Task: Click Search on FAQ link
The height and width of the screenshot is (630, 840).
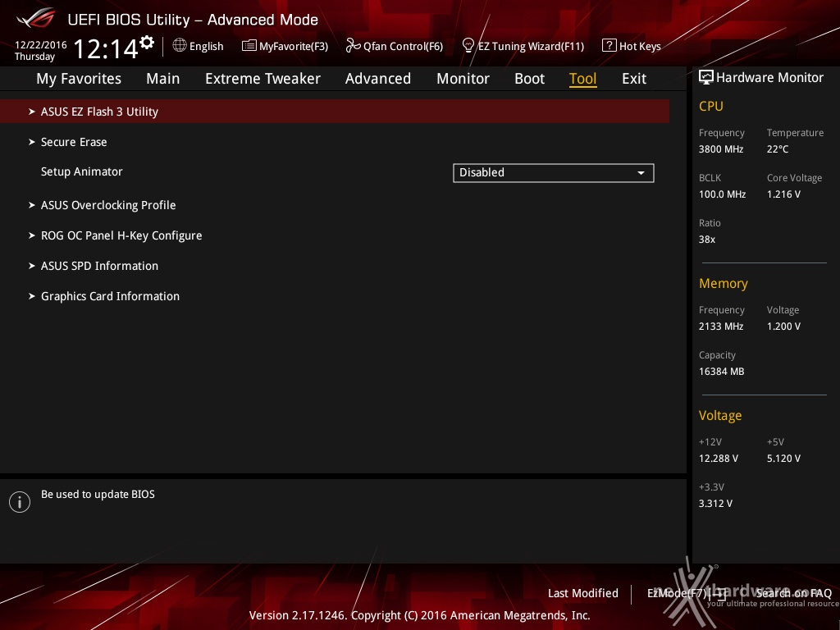Action: (794, 593)
